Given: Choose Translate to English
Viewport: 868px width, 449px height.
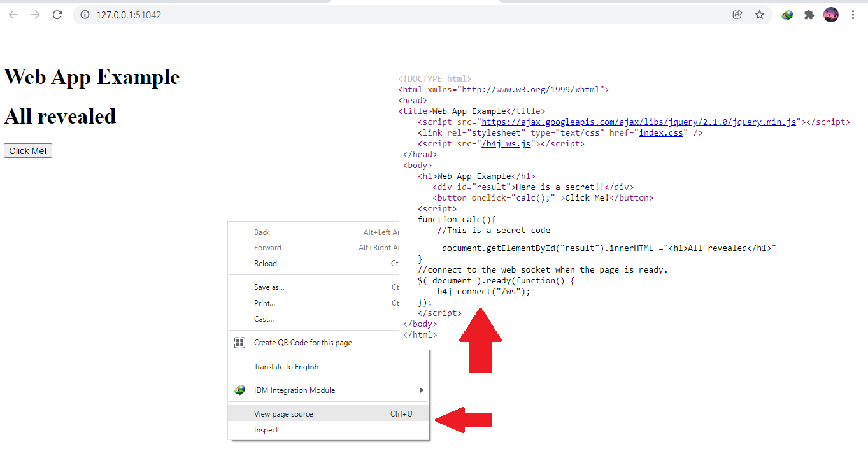Looking at the screenshot, I should point(329,367).
